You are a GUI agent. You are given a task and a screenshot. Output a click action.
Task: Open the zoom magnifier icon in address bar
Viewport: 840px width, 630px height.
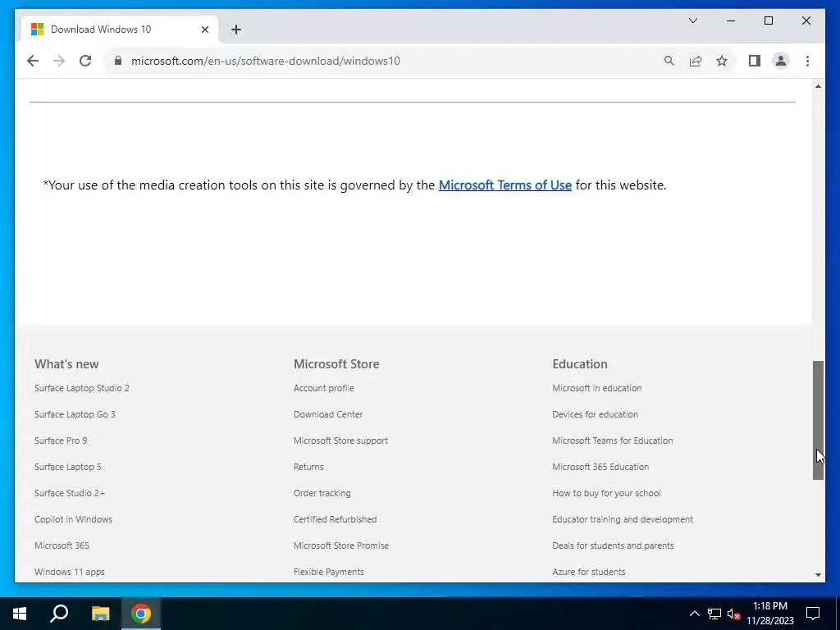[669, 61]
